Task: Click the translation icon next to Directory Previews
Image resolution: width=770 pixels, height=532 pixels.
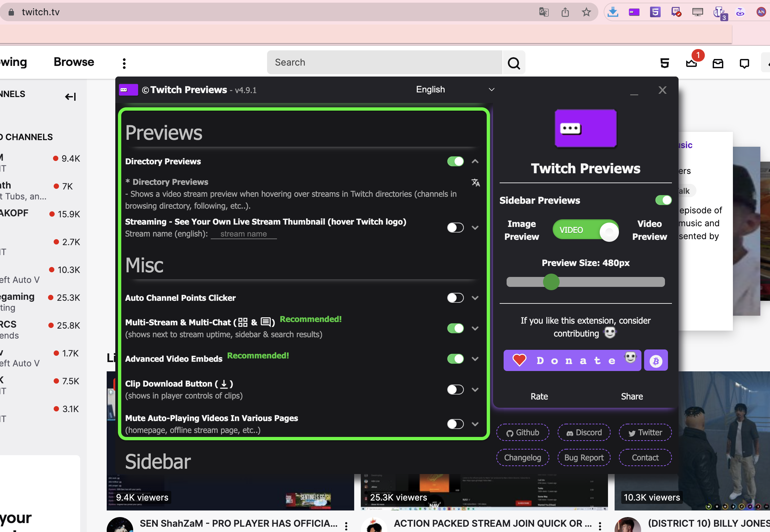Action: tap(476, 182)
